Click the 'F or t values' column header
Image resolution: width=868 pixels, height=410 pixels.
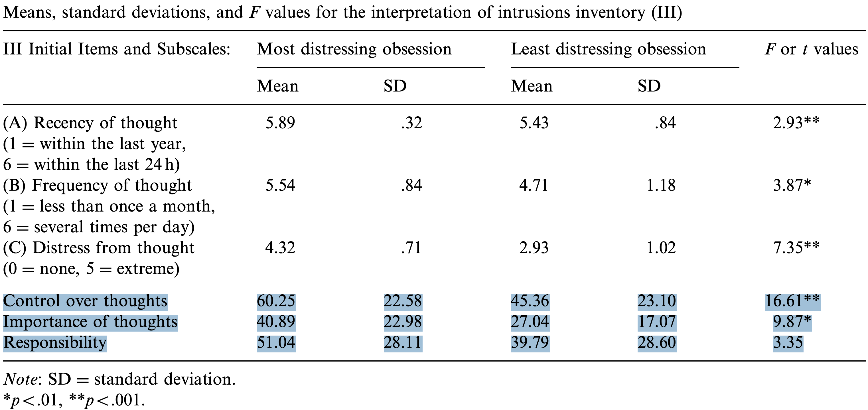coord(811,49)
